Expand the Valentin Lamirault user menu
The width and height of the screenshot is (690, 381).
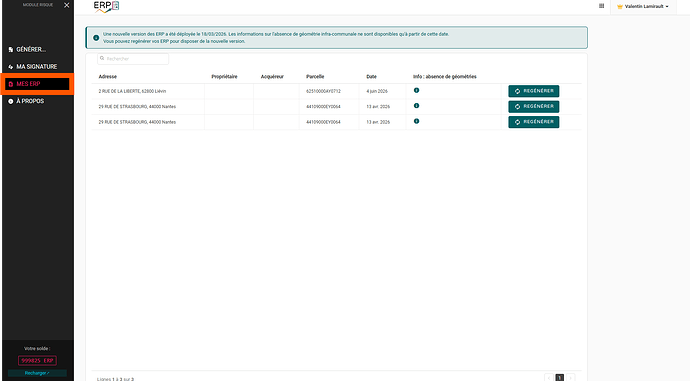pyautogui.click(x=643, y=7)
